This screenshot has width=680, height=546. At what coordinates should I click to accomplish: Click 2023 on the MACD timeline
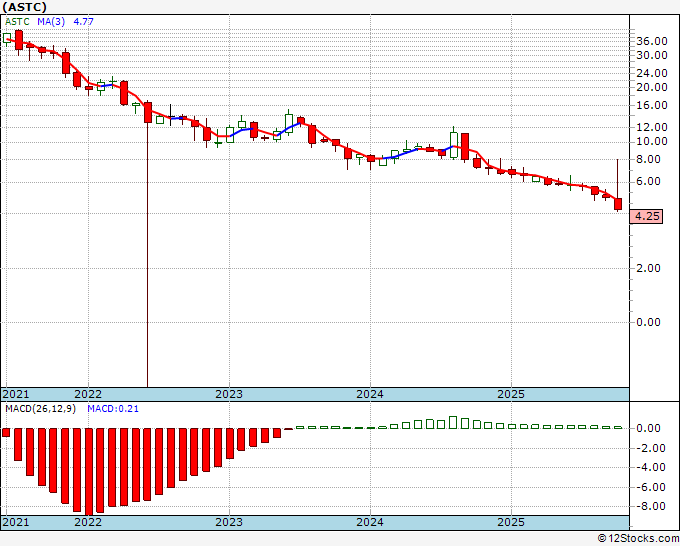click(x=229, y=522)
